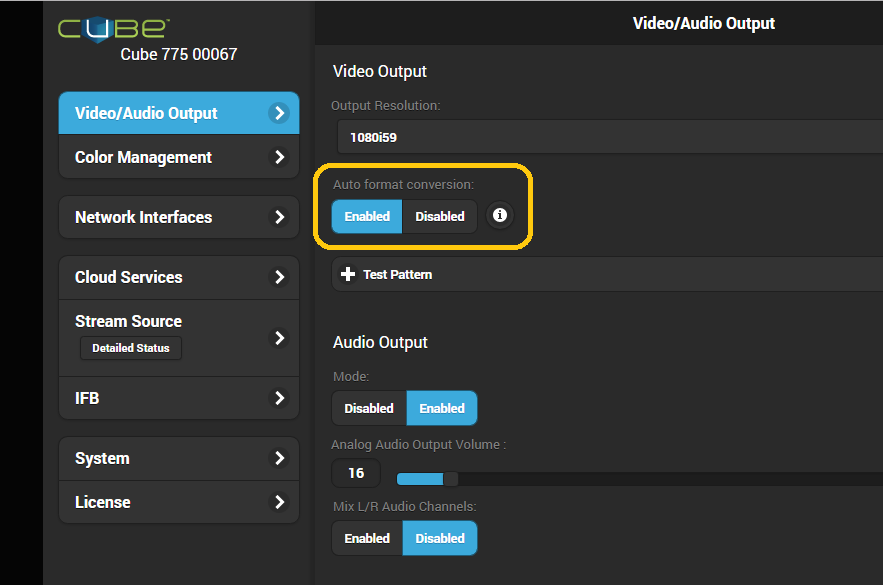Screen dimensions: 883x585
Task: Expand the Test Pattern section
Action: coord(398,274)
